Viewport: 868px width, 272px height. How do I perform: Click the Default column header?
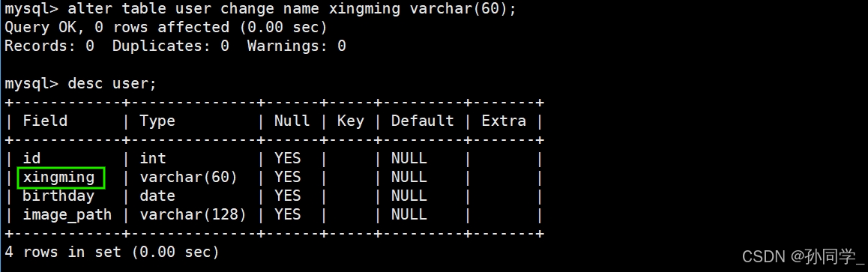click(422, 121)
